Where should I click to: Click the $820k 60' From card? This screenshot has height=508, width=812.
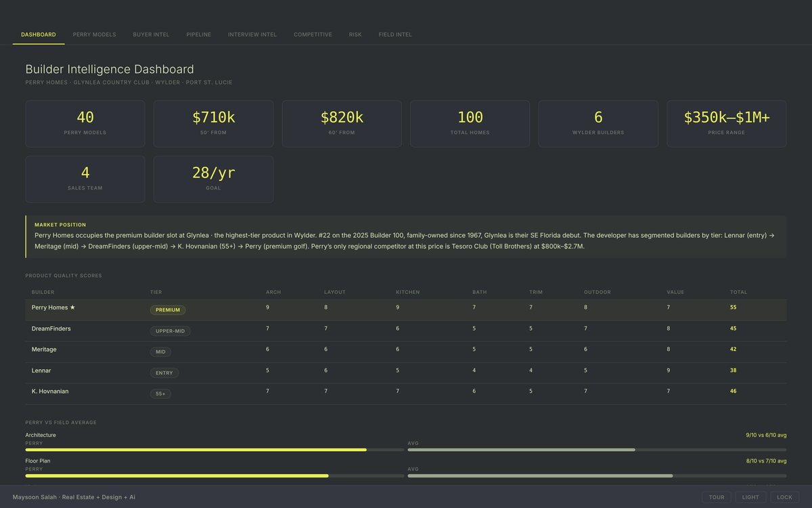click(x=342, y=124)
